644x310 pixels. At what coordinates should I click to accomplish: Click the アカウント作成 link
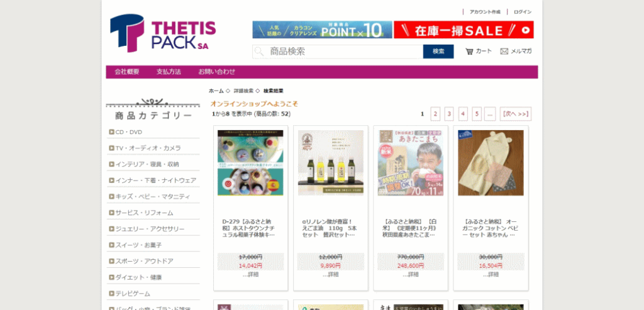tap(485, 12)
